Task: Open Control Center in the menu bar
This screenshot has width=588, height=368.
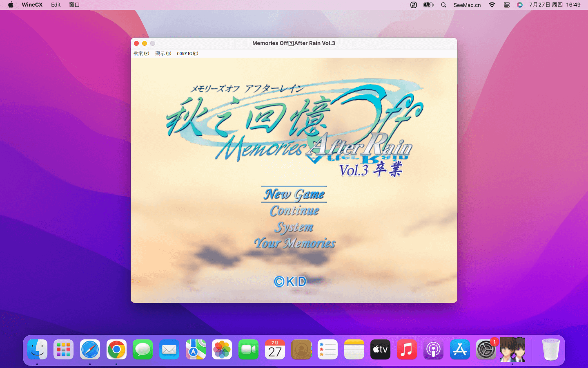Action: (x=507, y=5)
